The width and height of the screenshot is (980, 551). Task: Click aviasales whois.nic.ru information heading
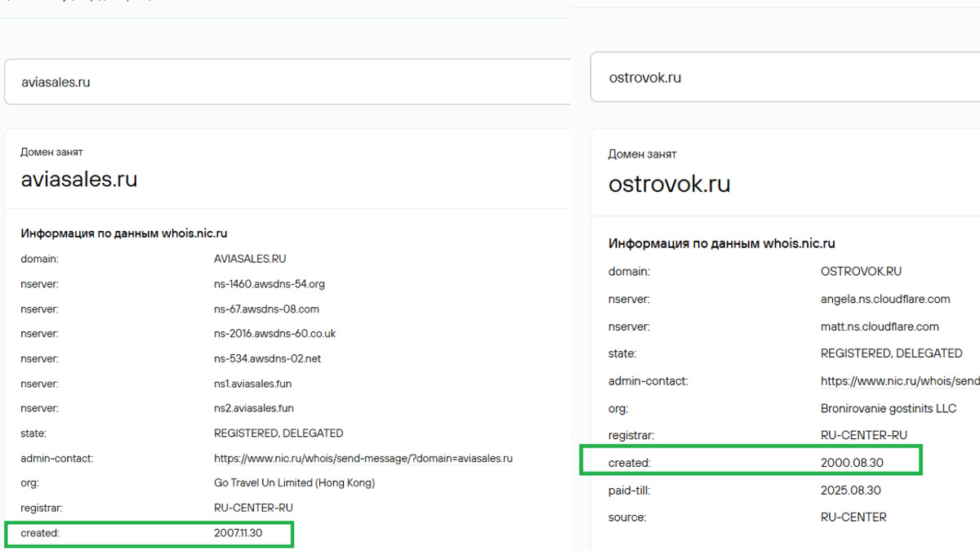coord(123,233)
